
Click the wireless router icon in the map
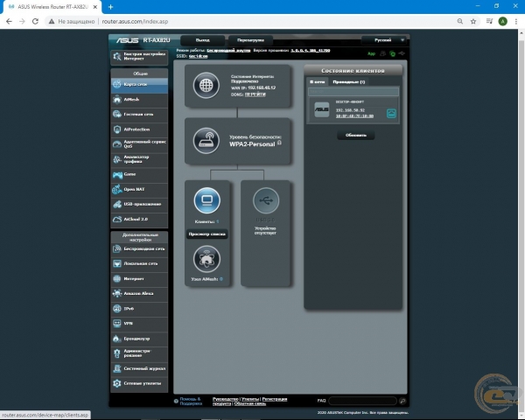(206, 141)
